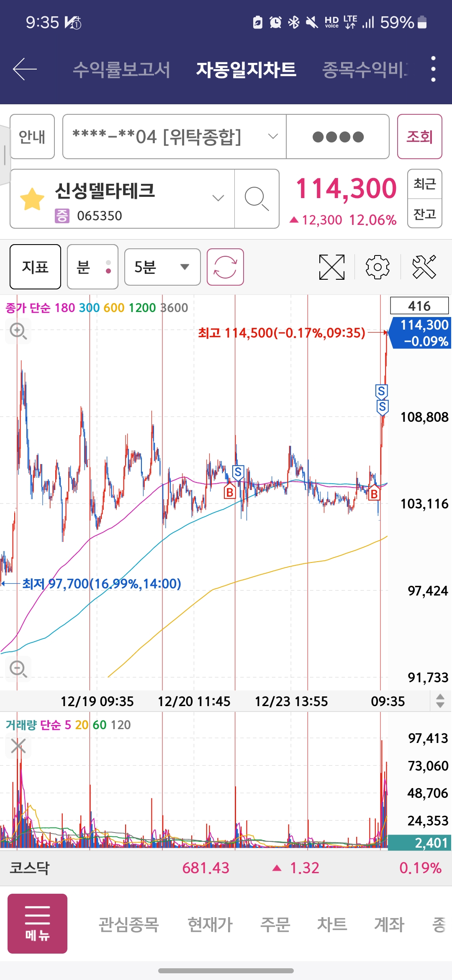Tap the 최저 97,700 low label
This screenshot has width=452, height=980.
coord(102,583)
